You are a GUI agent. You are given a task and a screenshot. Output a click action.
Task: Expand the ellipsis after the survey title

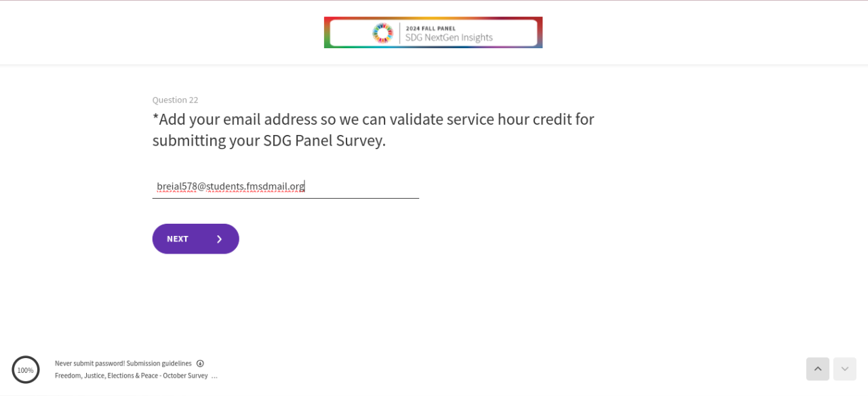point(214,376)
